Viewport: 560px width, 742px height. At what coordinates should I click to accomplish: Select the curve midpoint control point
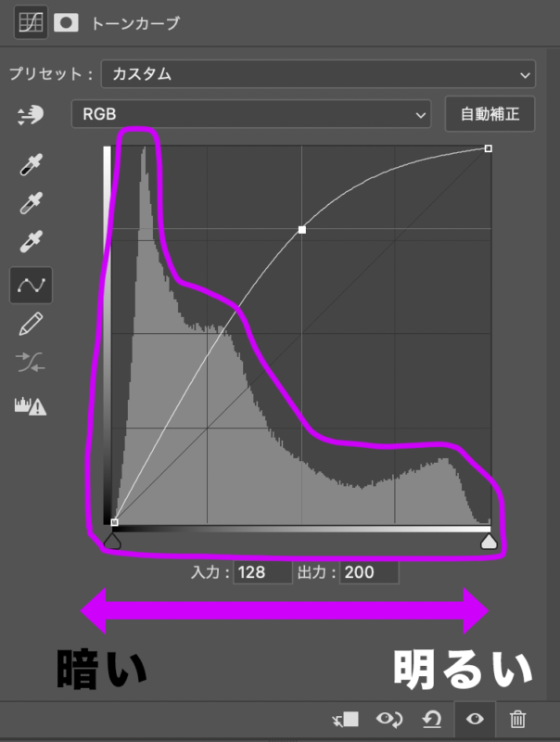click(301, 230)
